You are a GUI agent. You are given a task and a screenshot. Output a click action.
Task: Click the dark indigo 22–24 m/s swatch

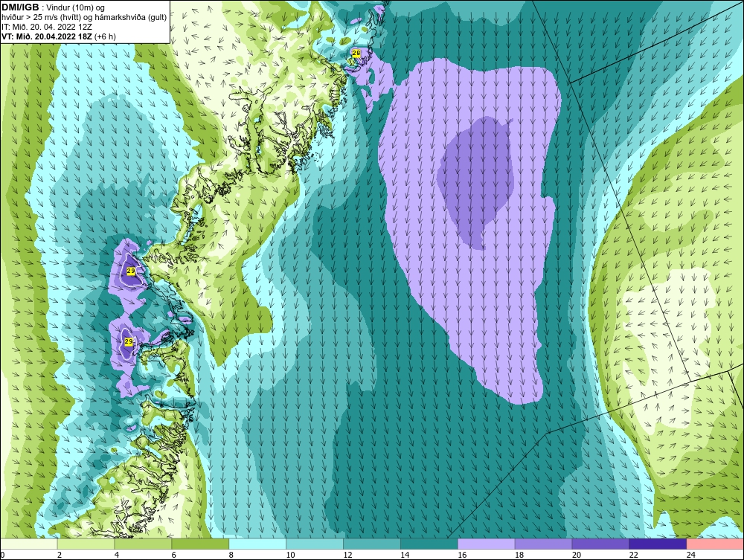coord(658,544)
